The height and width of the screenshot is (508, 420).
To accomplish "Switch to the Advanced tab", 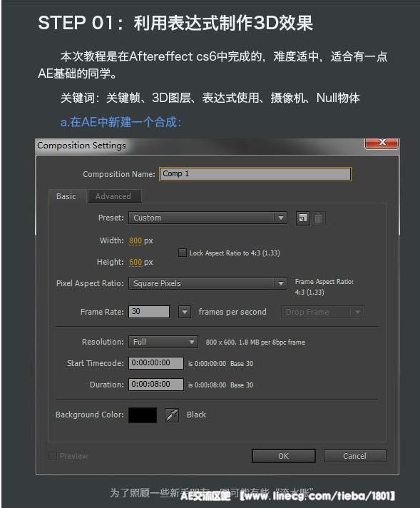I will point(113,196).
